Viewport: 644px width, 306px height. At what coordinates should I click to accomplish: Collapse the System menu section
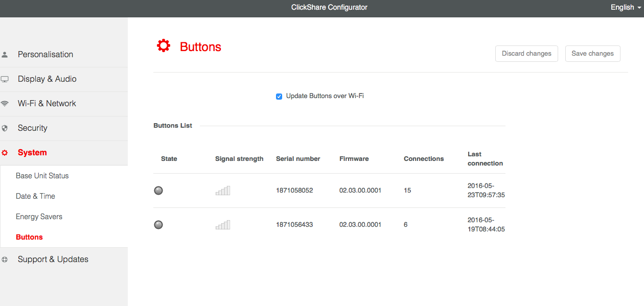point(32,153)
